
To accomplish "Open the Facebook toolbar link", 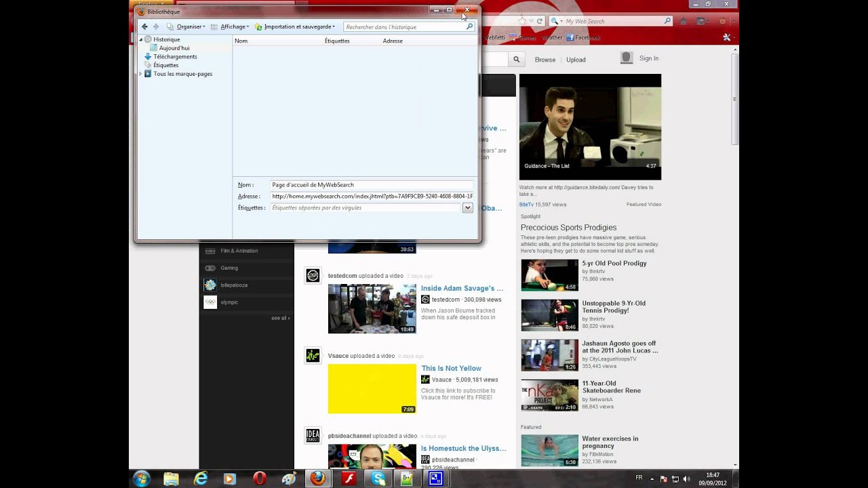I will pyautogui.click(x=583, y=38).
